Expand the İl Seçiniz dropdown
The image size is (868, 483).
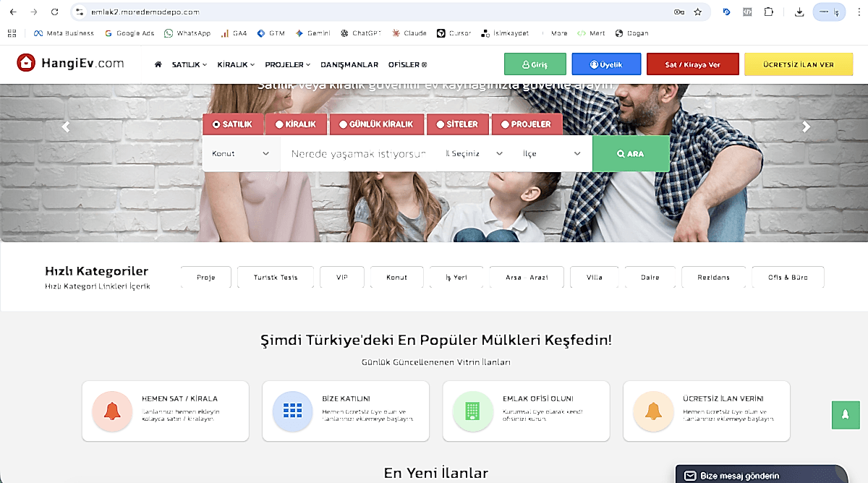coord(474,153)
